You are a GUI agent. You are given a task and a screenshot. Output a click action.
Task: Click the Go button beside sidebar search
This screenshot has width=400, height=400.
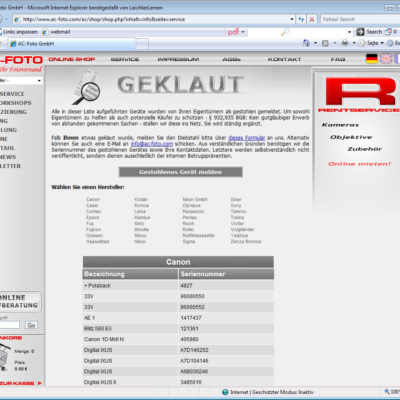point(31,325)
